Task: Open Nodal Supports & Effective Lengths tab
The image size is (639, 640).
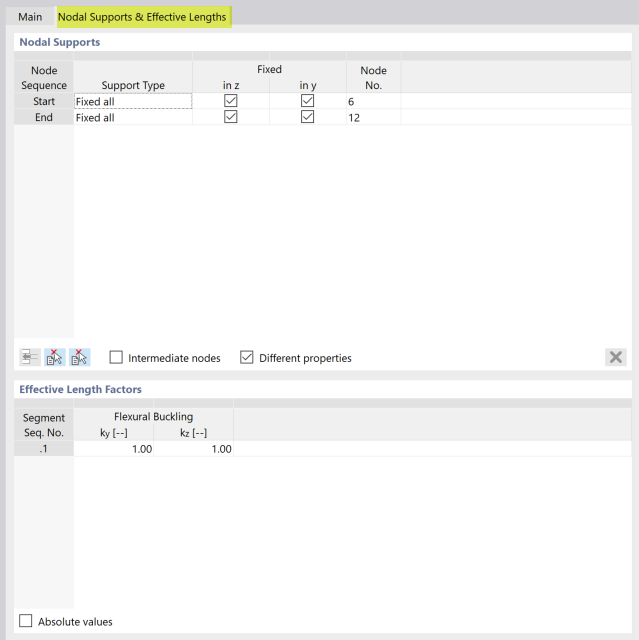Action: [x=144, y=17]
